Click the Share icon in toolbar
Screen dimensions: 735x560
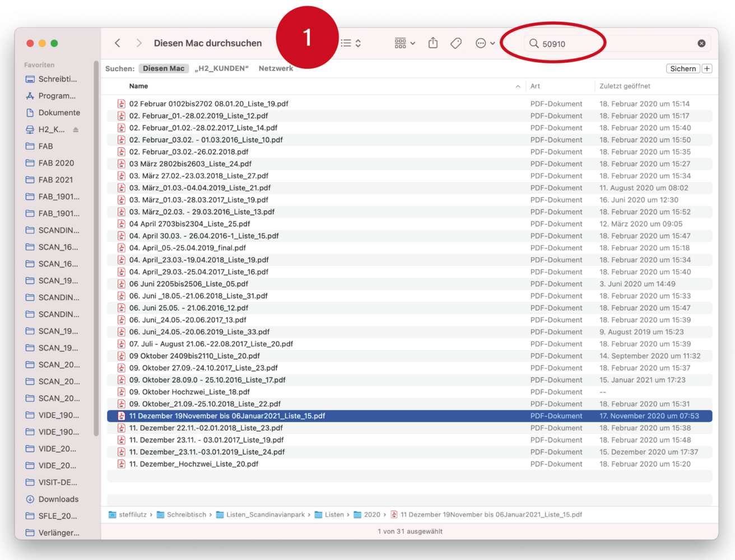tap(433, 43)
